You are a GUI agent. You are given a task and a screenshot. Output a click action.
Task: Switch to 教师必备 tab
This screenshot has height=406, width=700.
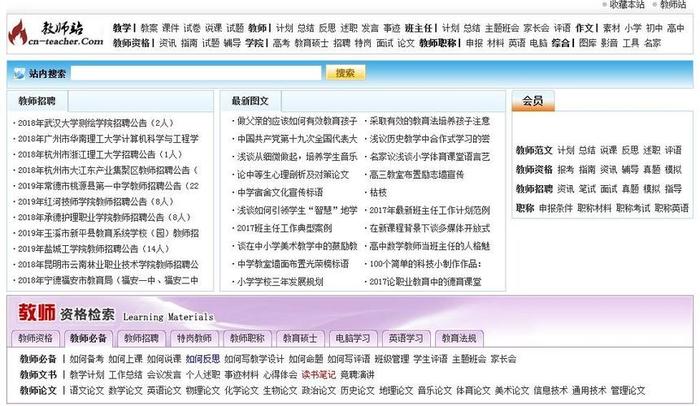point(88,339)
